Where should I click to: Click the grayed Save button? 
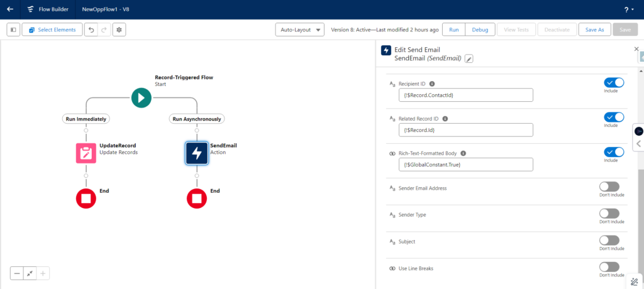[625, 30]
